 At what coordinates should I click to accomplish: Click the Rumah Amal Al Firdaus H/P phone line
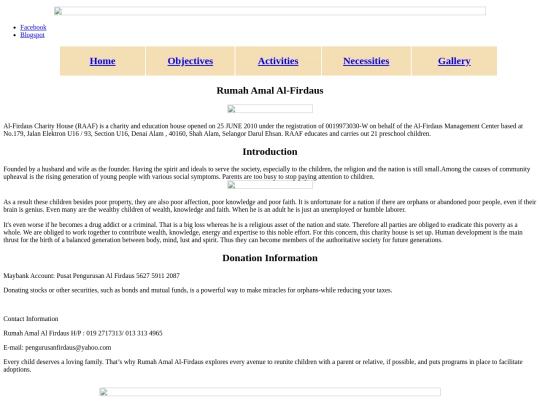pos(83,333)
